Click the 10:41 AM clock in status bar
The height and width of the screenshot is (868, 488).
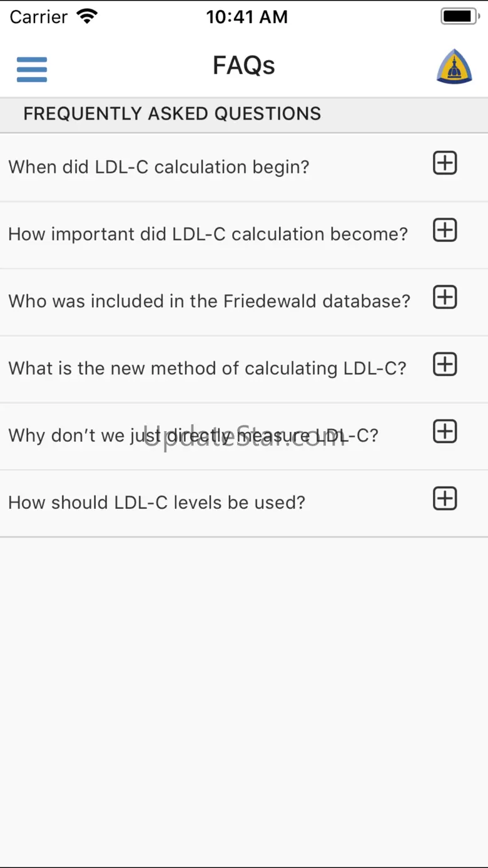(247, 17)
